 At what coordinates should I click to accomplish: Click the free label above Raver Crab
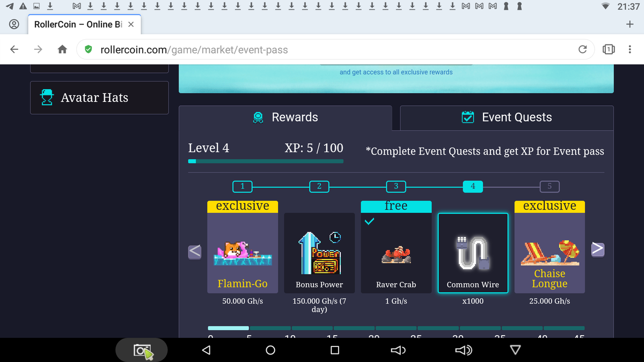(x=396, y=206)
